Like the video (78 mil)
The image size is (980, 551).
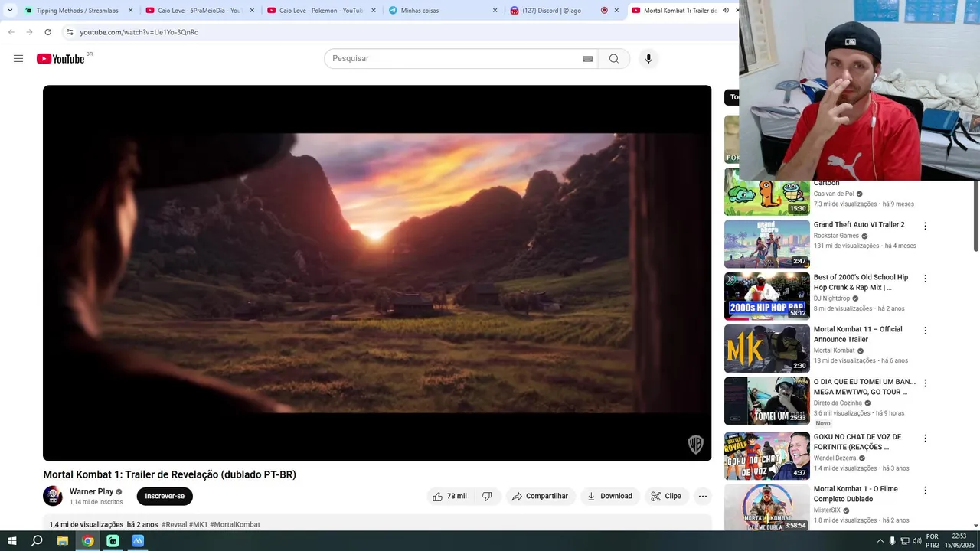tap(449, 496)
